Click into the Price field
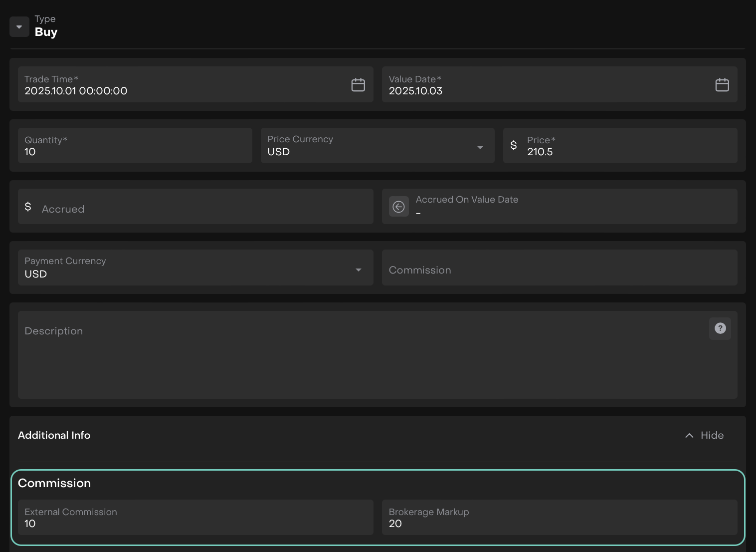This screenshot has height=552, width=756. (628, 151)
